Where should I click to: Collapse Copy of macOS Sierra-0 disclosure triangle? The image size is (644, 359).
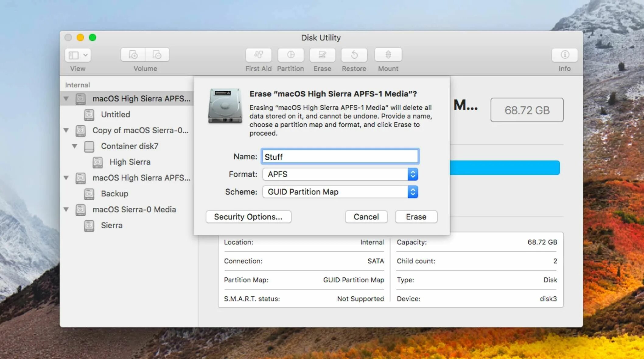(x=66, y=130)
